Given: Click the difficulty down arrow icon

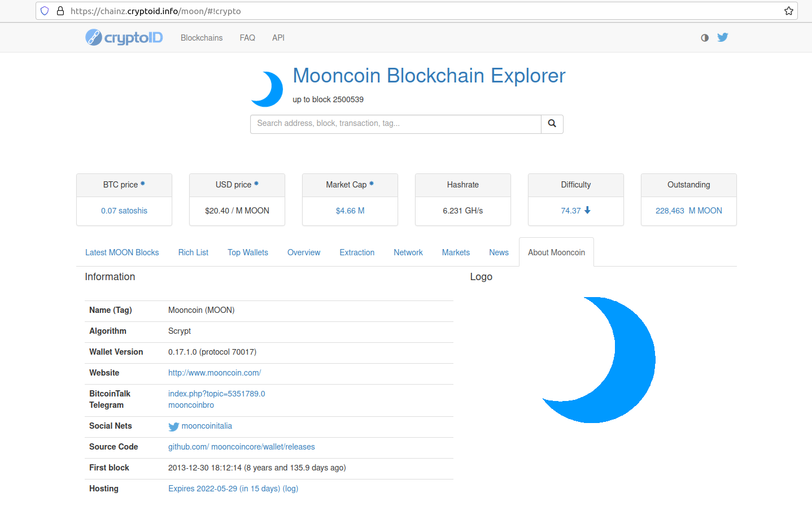Looking at the screenshot, I should (587, 210).
